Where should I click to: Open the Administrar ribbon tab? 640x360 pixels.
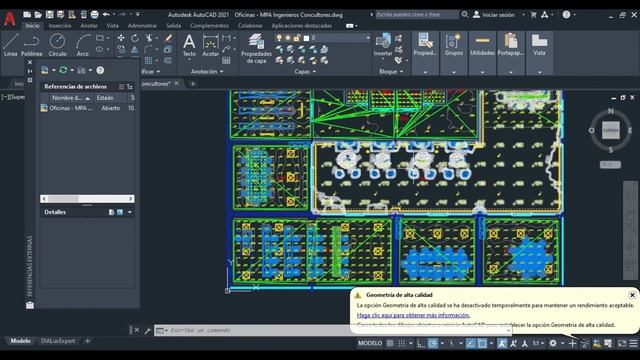pos(142,26)
